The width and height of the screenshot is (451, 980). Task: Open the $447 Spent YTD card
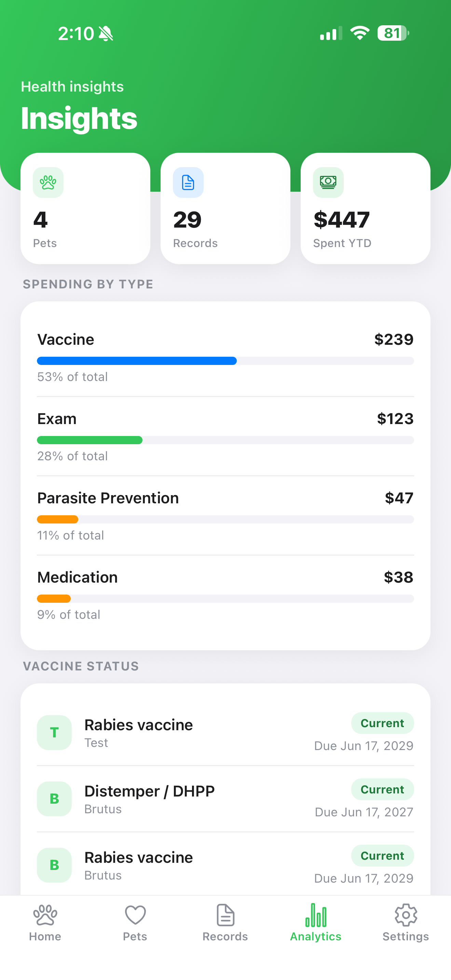[x=366, y=208]
